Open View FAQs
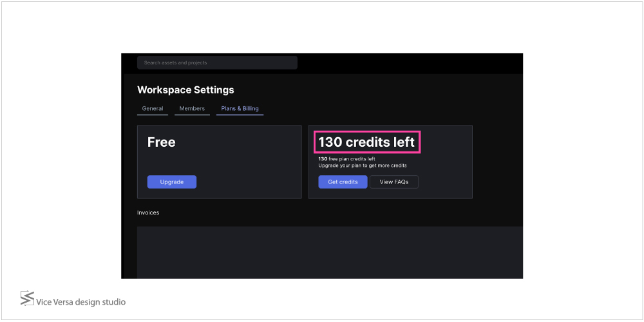The image size is (644, 322). [x=393, y=182]
